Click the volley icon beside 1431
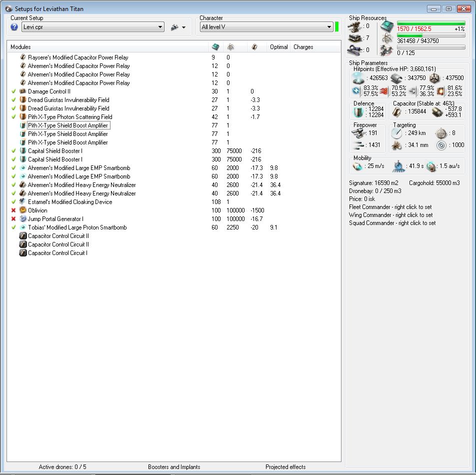 coord(358,145)
